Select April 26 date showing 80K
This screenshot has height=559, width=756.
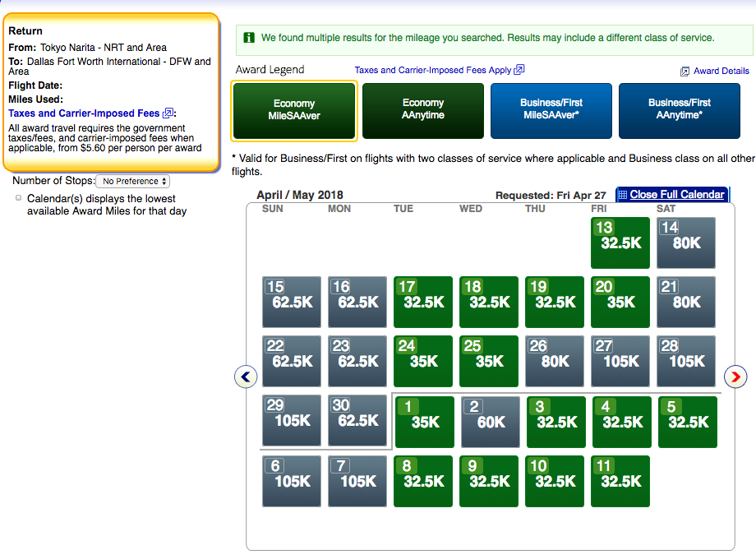coord(555,361)
